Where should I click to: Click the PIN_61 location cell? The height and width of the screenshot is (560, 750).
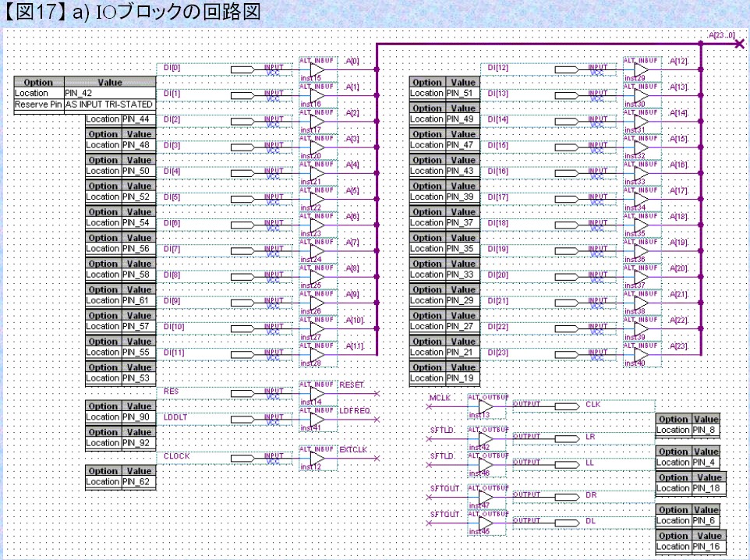click(139, 300)
